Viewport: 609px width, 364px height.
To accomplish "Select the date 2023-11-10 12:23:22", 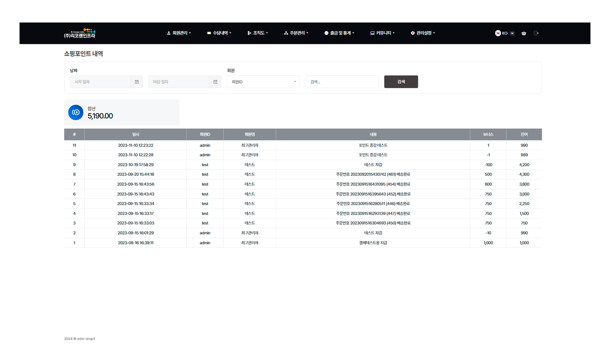I will [136, 145].
